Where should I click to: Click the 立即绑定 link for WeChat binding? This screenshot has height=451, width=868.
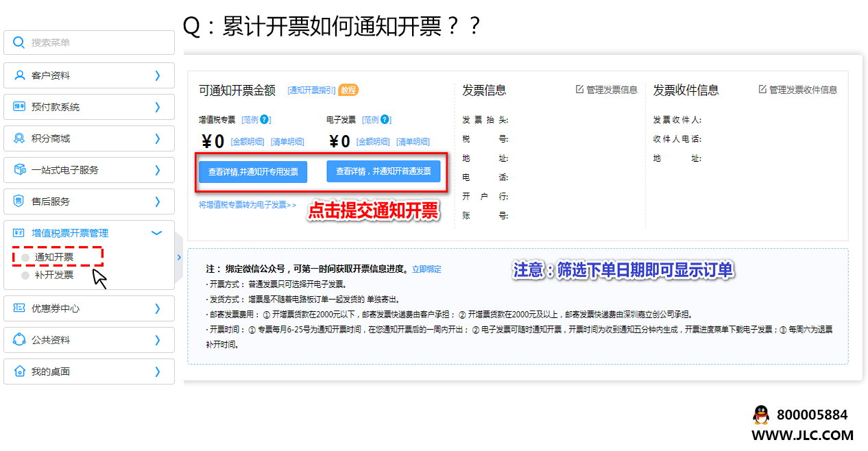pos(426,267)
